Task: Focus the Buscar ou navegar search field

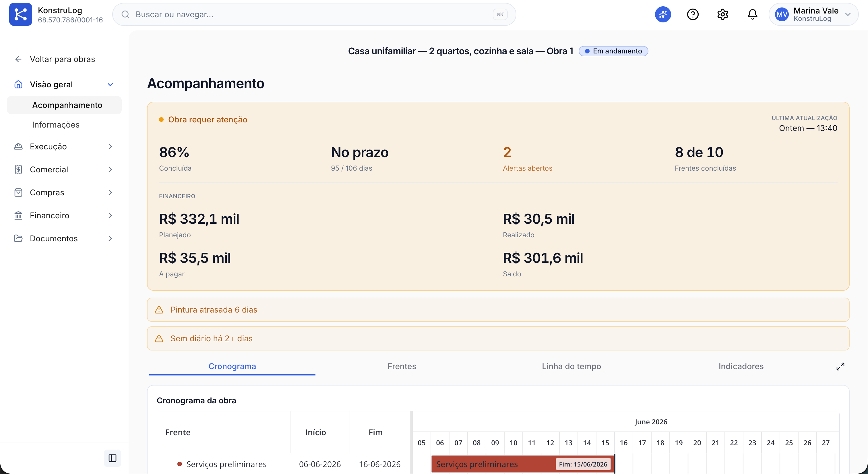Action: [314, 14]
